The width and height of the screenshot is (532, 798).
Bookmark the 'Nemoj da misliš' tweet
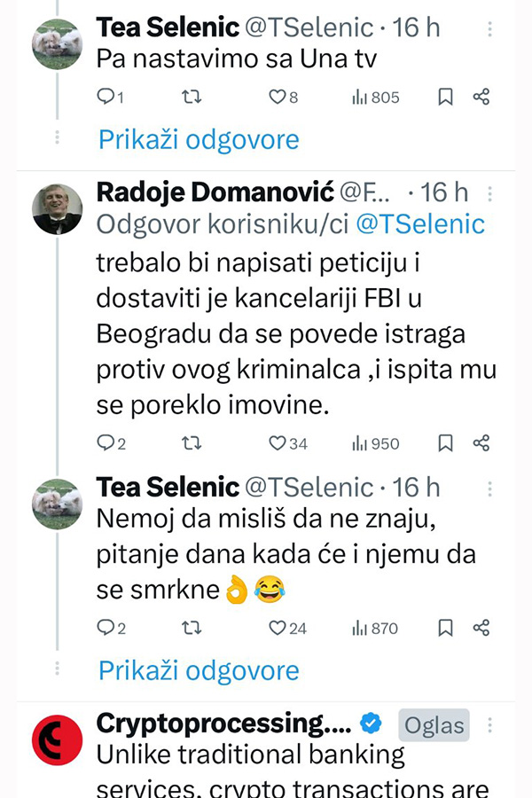pos(446,628)
